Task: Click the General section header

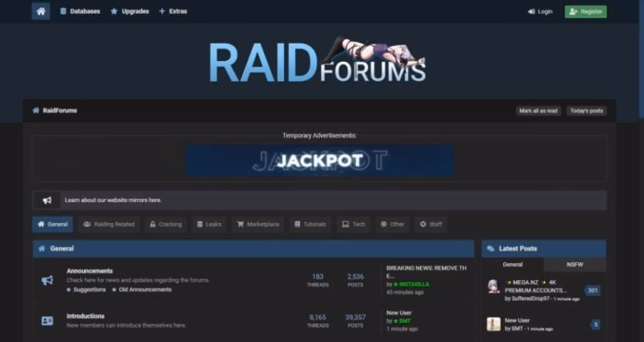Action: [253, 248]
